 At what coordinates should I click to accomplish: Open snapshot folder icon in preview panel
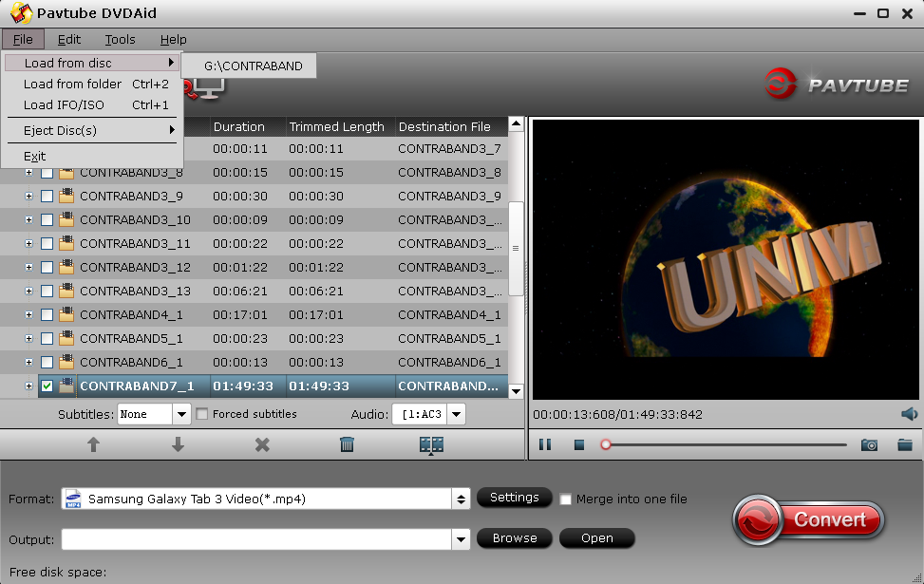coord(905,445)
